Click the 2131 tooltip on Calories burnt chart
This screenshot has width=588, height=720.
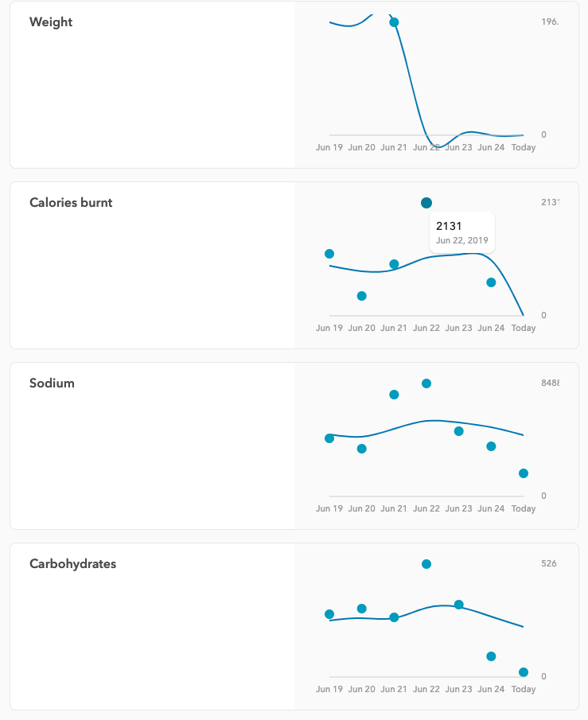(x=462, y=232)
